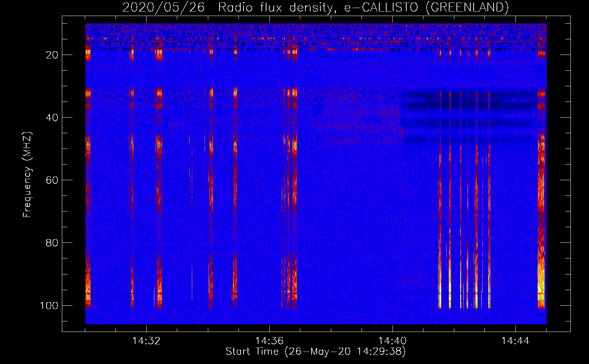Viewport: 589px width, 364px height.
Task: Click the 40 MHz frequency tick label
Action: (x=52, y=118)
